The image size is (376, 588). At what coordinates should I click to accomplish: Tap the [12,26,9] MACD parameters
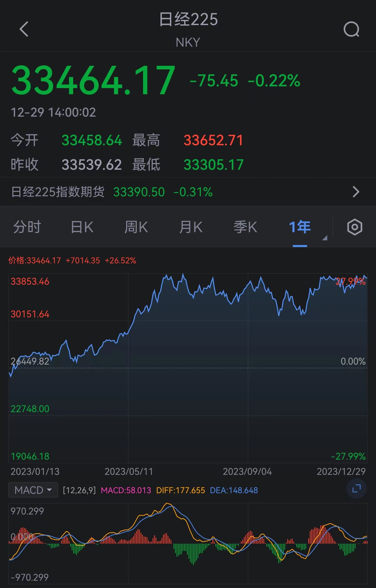79,490
